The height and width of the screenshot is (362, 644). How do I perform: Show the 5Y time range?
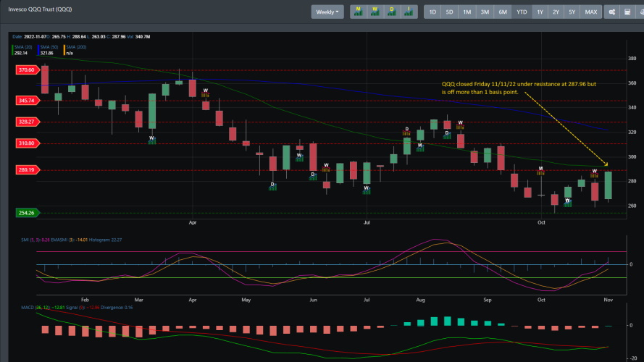tap(572, 12)
